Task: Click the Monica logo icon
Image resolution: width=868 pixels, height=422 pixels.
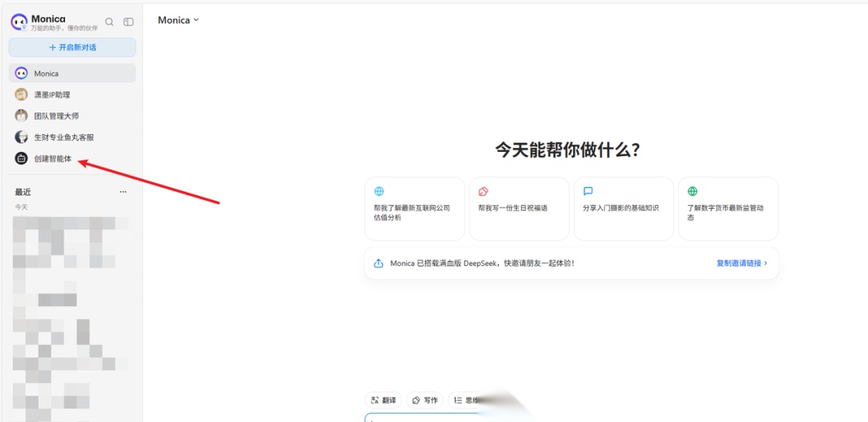Action: tap(19, 23)
